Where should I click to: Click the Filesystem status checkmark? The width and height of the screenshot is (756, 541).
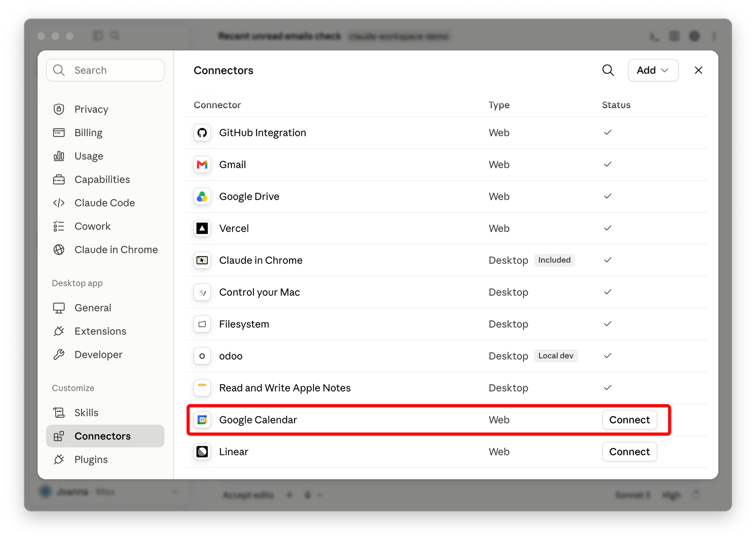click(x=608, y=324)
